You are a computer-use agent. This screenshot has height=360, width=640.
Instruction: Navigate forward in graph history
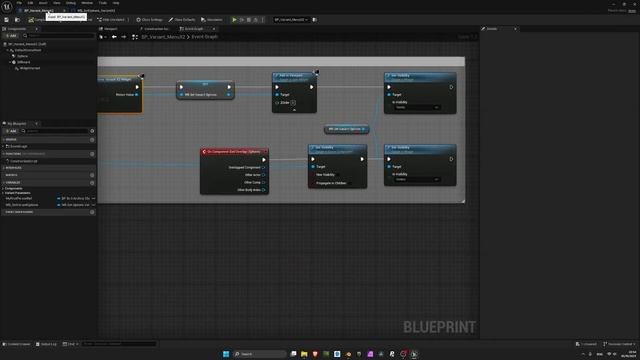[124, 37]
